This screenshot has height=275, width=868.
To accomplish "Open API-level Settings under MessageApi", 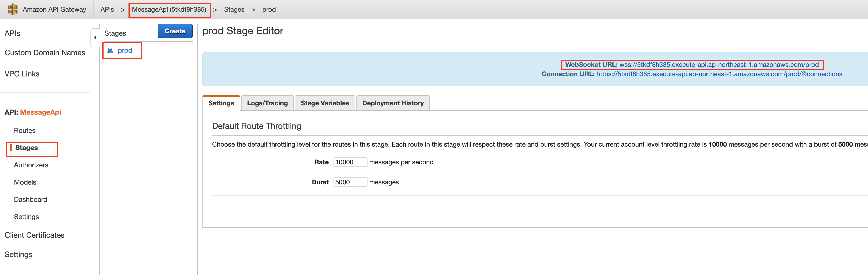I will [26, 217].
